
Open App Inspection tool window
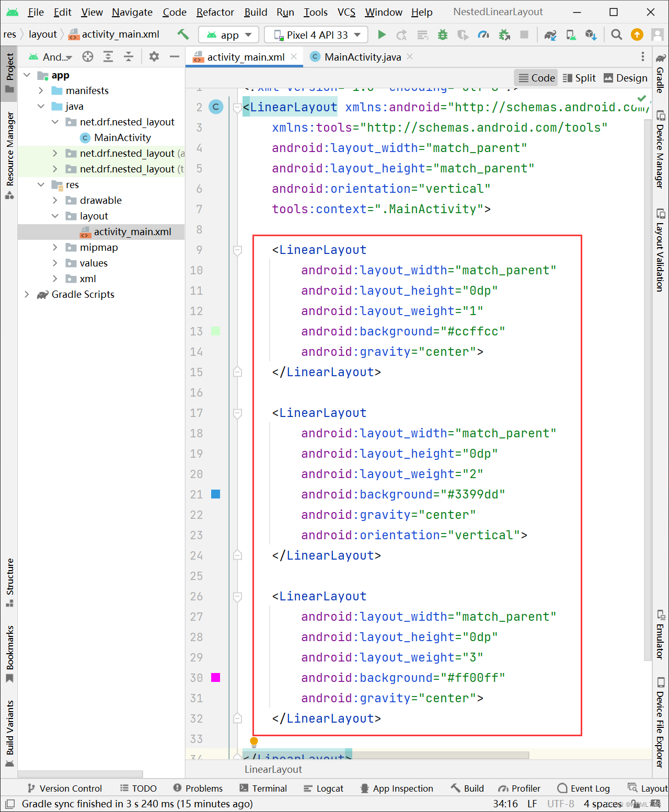coord(397,788)
